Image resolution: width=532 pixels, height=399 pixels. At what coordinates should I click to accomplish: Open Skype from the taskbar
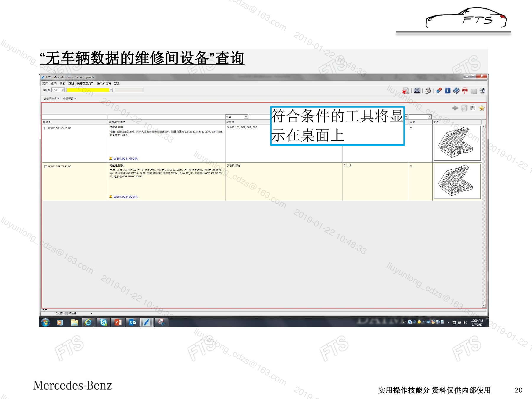[x=103, y=322]
